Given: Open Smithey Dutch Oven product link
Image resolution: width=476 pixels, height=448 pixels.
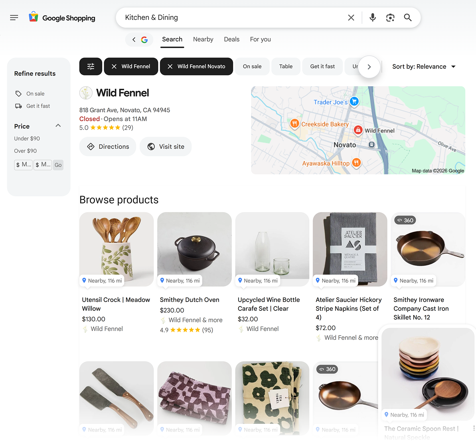Looking at the screenshot, I should (x=189, y=300).
